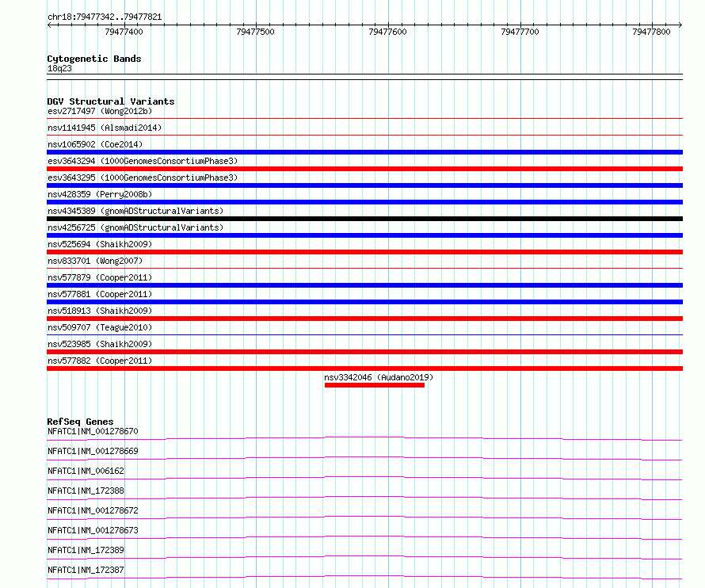
Task: Select the DGV Structural Variants track title
Action: 111,101
